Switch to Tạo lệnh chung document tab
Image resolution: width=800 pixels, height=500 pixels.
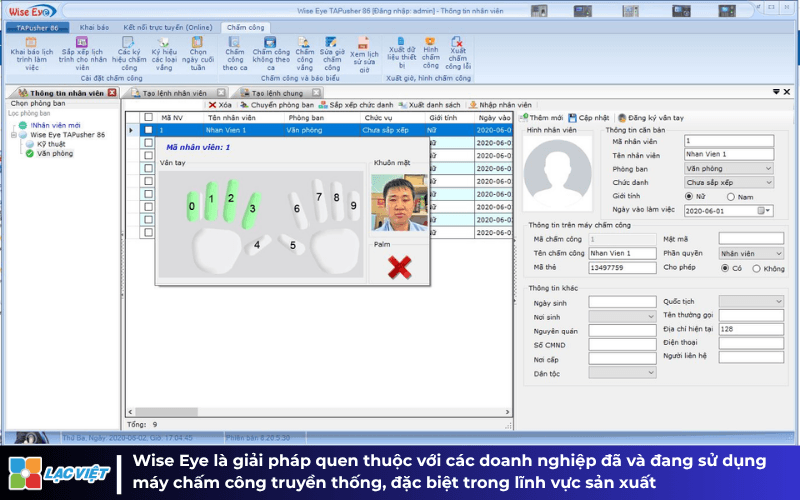tap(277, 93)
